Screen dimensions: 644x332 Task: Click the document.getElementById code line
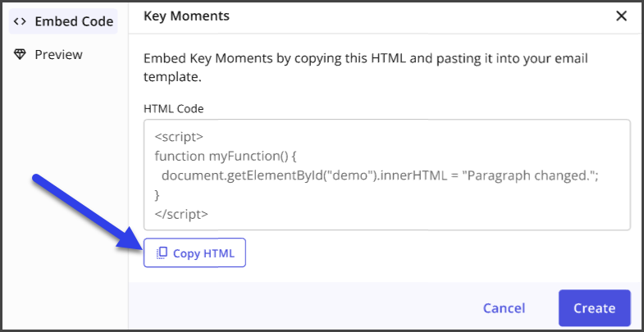click(x=380, y=175)
